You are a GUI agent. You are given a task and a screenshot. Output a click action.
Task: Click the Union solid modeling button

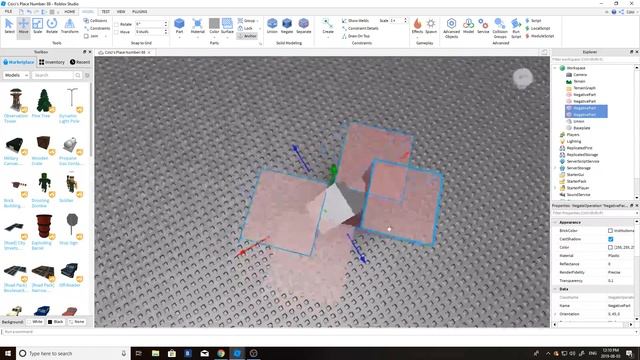(272, 26)
